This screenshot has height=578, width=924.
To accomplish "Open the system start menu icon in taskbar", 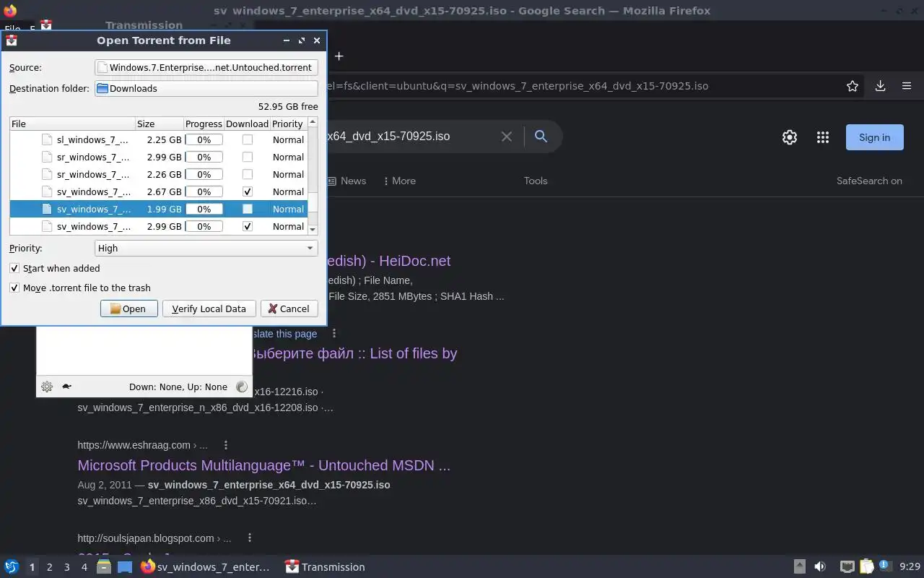I will click(12, 567).
